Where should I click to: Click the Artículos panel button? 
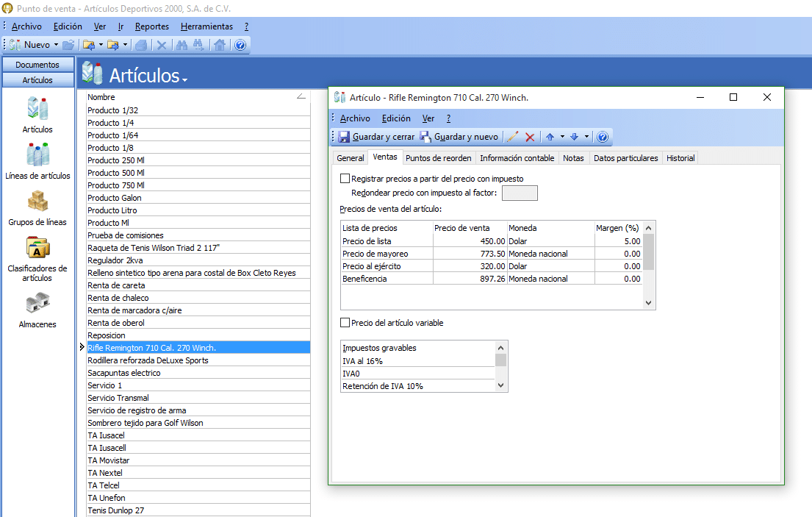(x=37, y=80)
